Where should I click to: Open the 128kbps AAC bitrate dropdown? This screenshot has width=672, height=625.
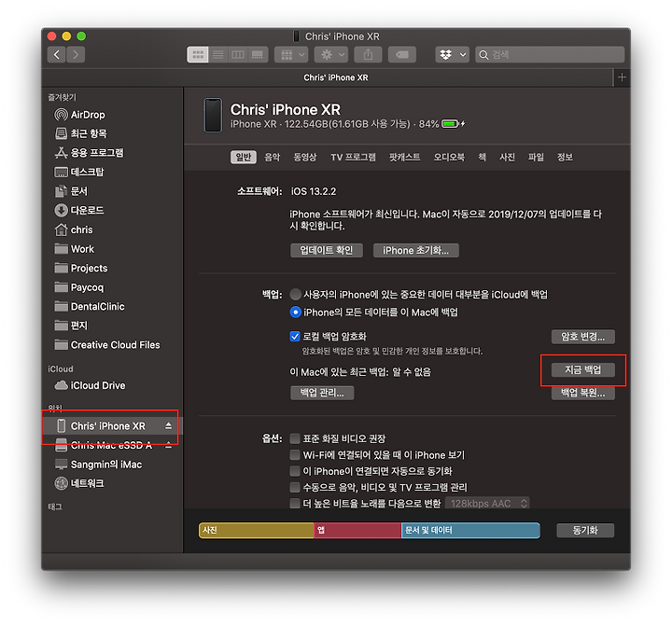pyautogui.click(x=488, y=504)
